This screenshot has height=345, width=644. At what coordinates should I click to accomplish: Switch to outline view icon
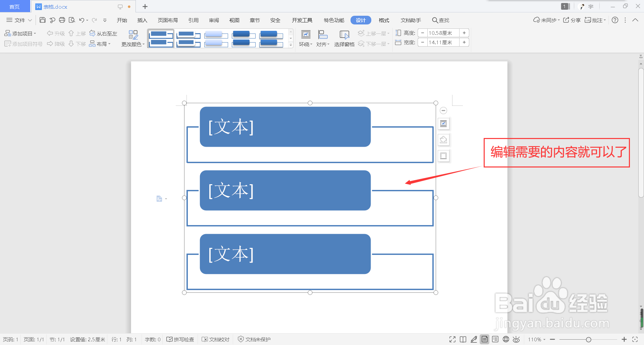tap(495, 339)
